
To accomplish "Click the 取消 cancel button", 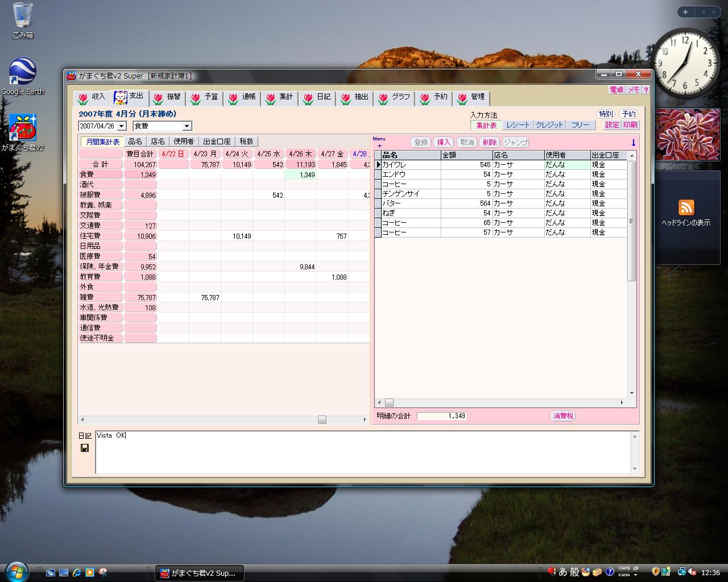I will [467, 143].
